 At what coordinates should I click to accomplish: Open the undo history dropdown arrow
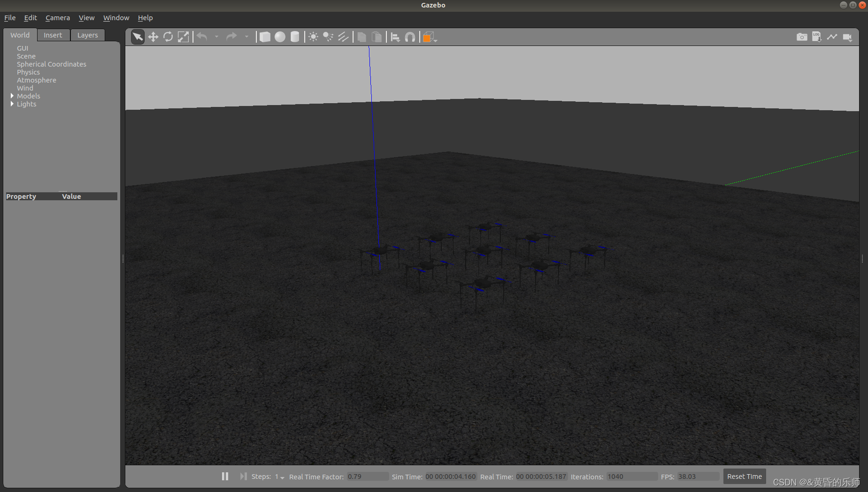click(216, 37)
